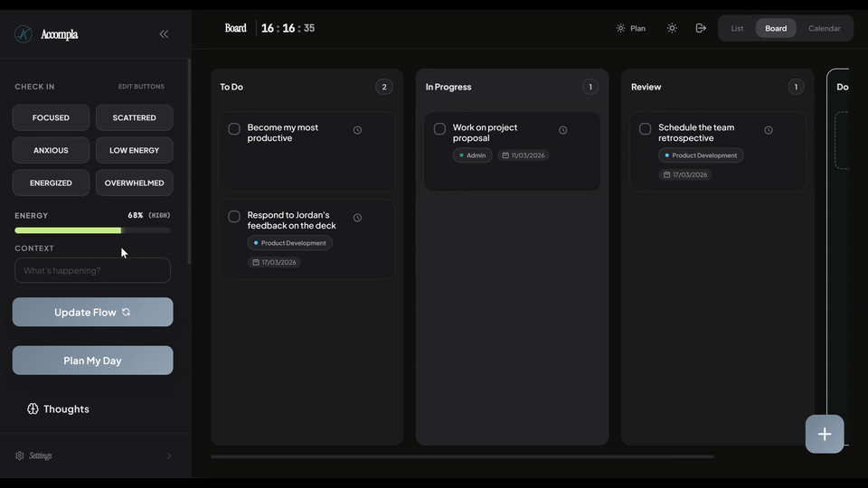Click clock icon on Schedule the team retrospective

[769, 130]
